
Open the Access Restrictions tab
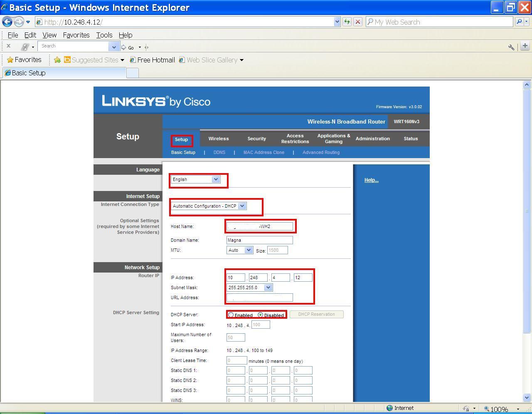(x=295, y=139)
